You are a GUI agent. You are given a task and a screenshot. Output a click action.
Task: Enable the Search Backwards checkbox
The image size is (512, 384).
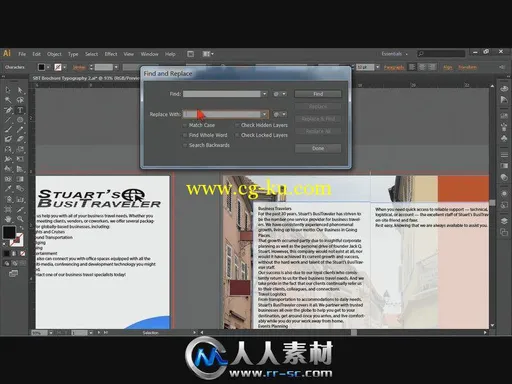click(x=184, y=145)
